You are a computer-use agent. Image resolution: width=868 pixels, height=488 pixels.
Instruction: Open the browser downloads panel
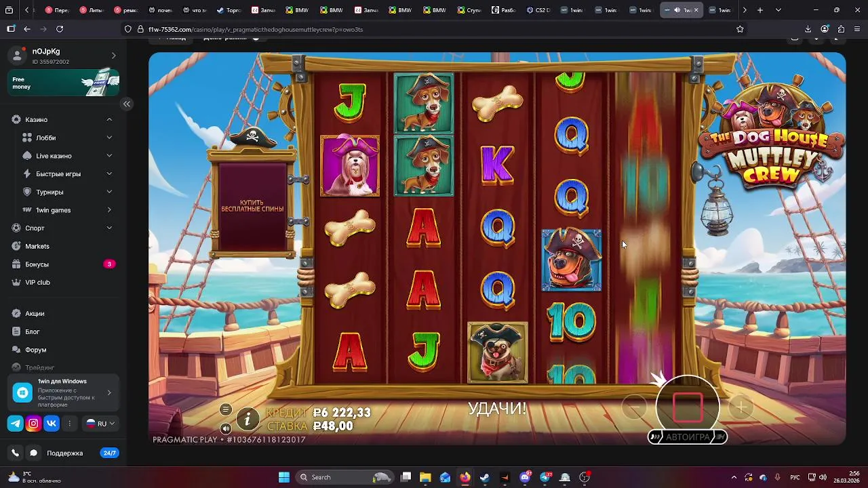coord(808,29)
